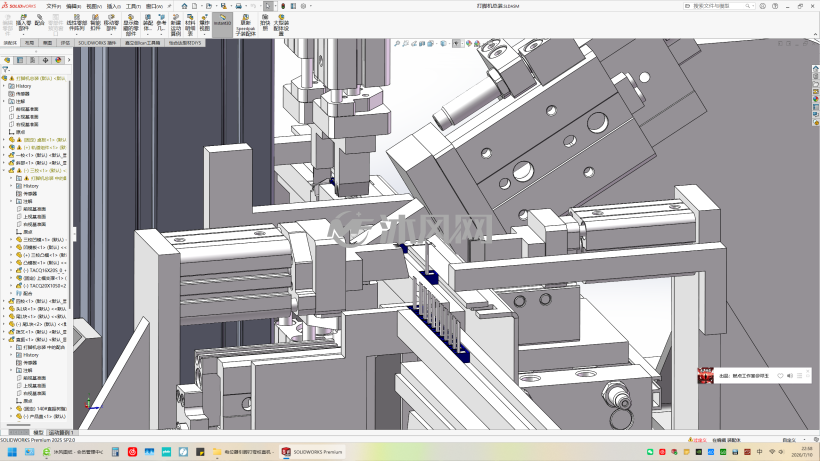Collapse the 三校<1> subassembly node
The image size is (820, 461).
pyautogui.click(x=4, y=170)
